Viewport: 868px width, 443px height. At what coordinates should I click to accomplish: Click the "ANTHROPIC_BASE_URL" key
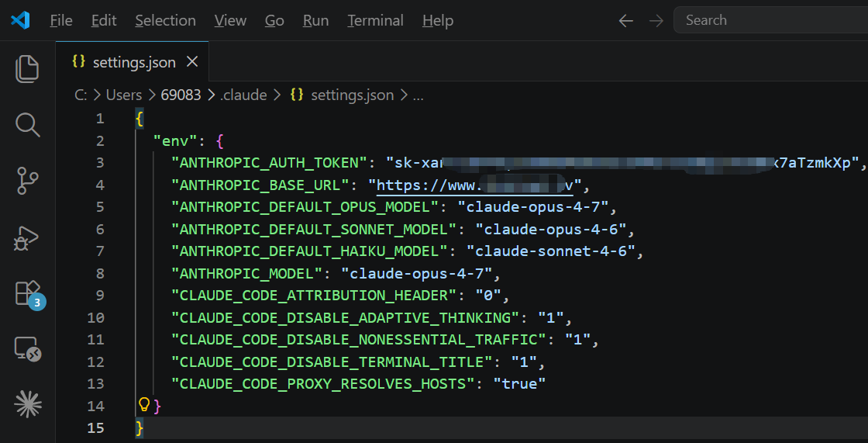pyautogui.click(x=260, y=185)
